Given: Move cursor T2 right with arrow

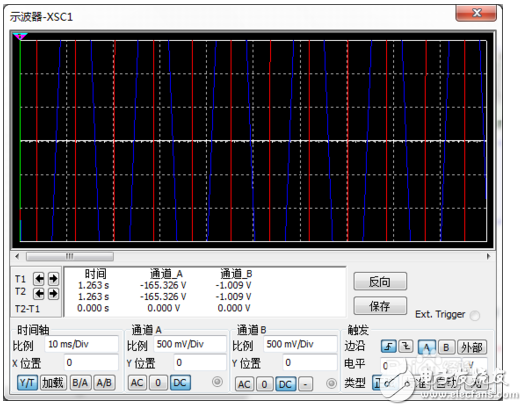Looking at the screenshot, I should [53, 294].
